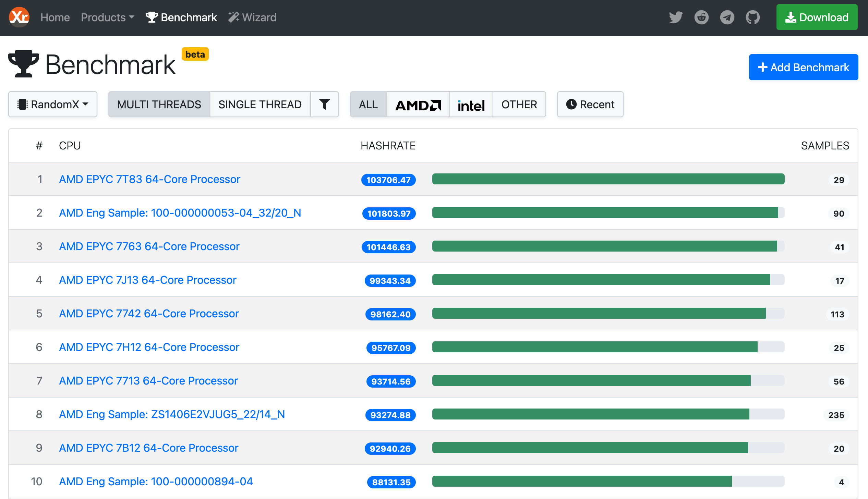Open AMD EPYC 7H12 64-Core Processor link
The image size is (868, 499).
(149, 347)
